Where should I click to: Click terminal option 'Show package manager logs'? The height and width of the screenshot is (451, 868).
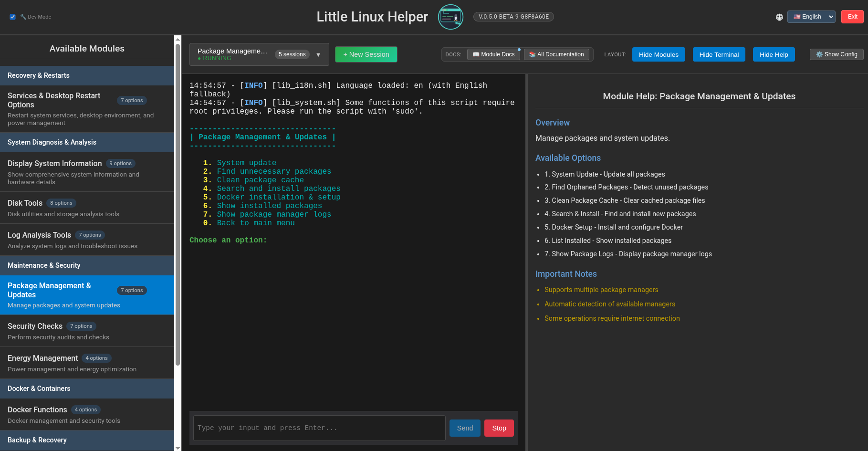[274, 214]
